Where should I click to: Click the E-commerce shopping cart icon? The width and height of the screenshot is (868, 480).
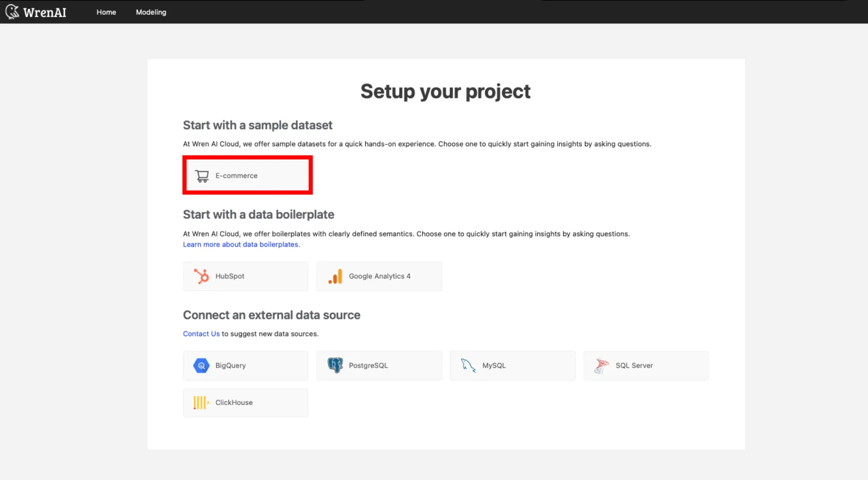(202, 176)
